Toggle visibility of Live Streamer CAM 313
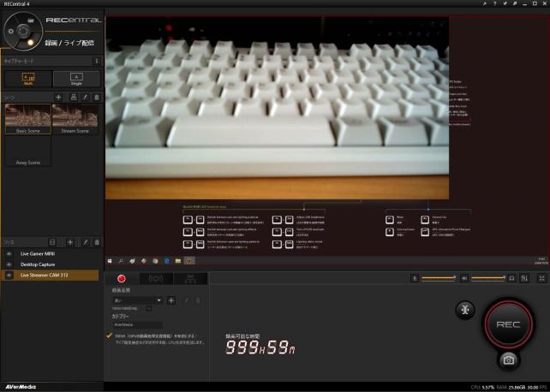Image resolution: width=550 pixels, height=392 pixels. pos(9,276)
